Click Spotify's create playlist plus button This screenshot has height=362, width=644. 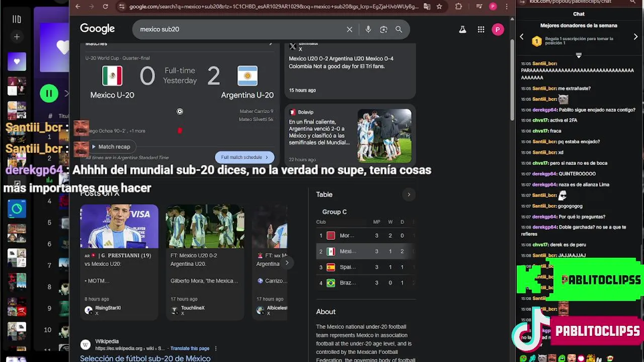click(17, 37)
